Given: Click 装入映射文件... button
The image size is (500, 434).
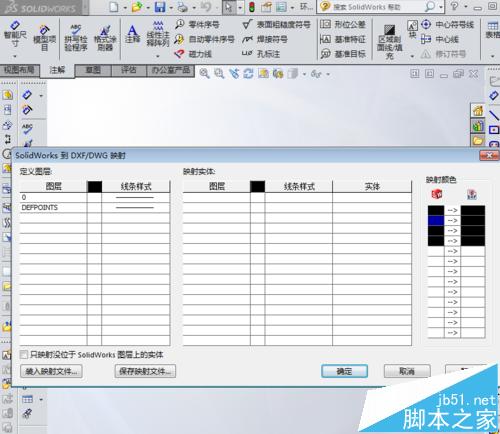Looking at the screenshot, I should click(x=51, y=371).
